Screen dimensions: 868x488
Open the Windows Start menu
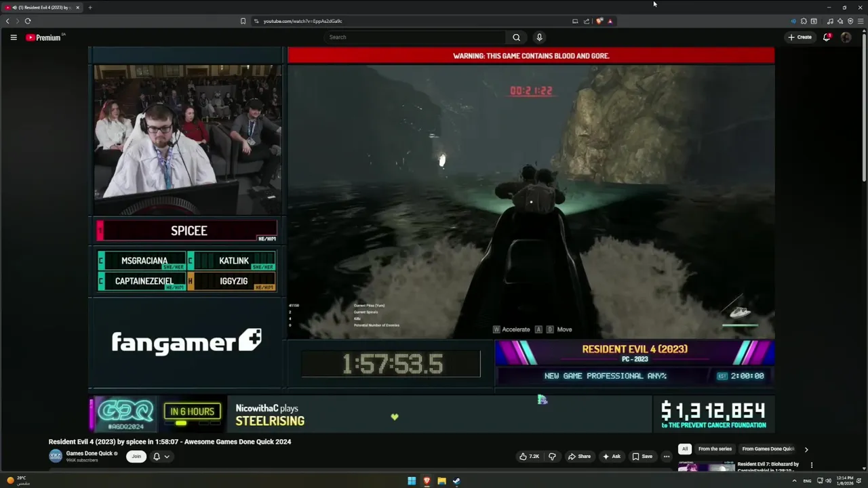point(412,481)
